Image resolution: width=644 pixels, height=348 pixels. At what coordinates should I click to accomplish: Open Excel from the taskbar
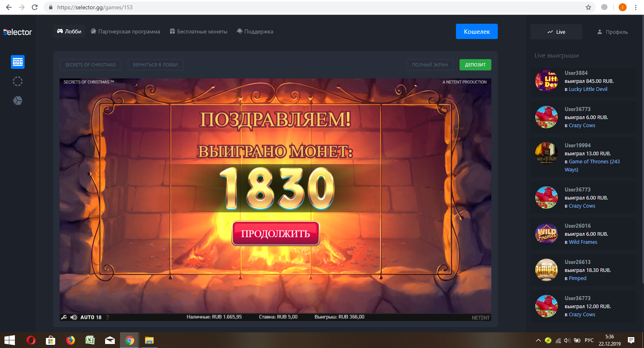tap(90, 340)
